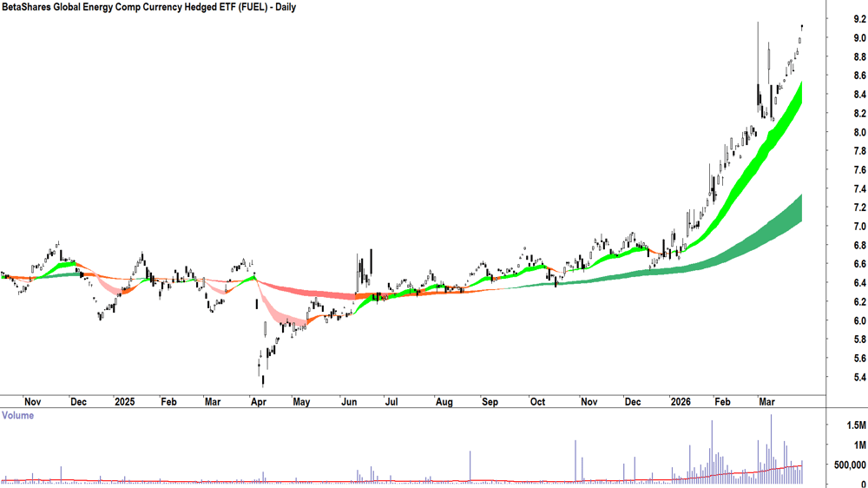The height and width of the screenshot is (488, 868).
Task: Select the 7.0 price axis label
Action: coord(859,227)
